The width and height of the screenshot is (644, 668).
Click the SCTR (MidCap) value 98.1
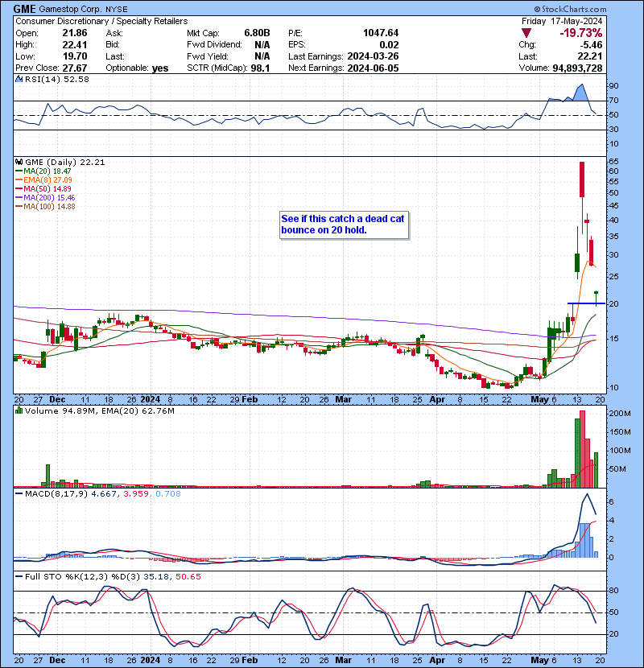click(x=260, y=68)
